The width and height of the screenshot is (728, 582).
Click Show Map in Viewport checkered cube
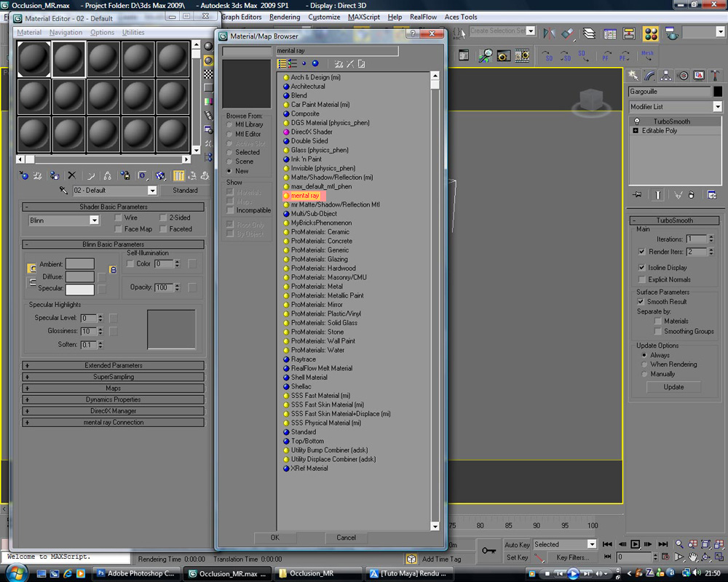[x=160, y=175]
